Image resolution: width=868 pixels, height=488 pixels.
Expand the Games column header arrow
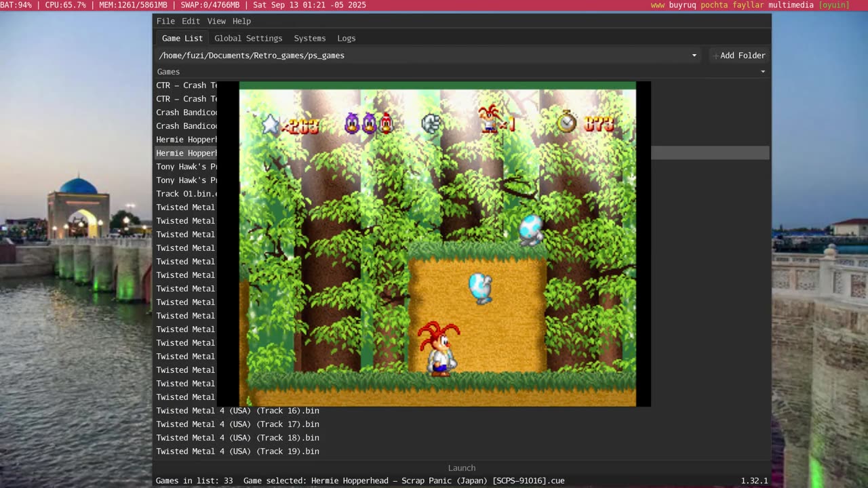[x=763, y=72]
